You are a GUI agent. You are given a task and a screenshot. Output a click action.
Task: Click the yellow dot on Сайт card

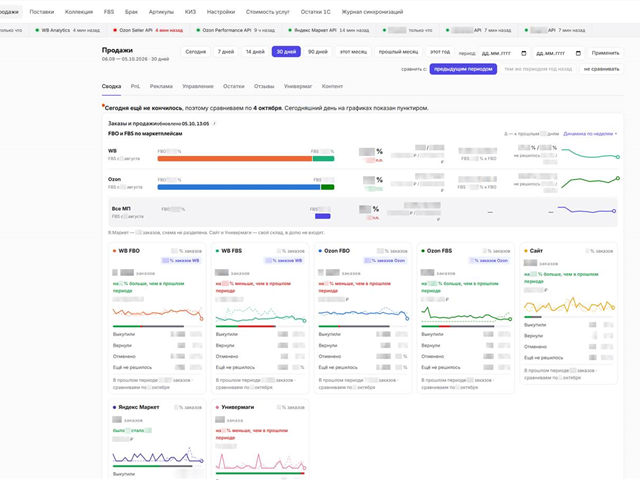[x=526, y=251]
